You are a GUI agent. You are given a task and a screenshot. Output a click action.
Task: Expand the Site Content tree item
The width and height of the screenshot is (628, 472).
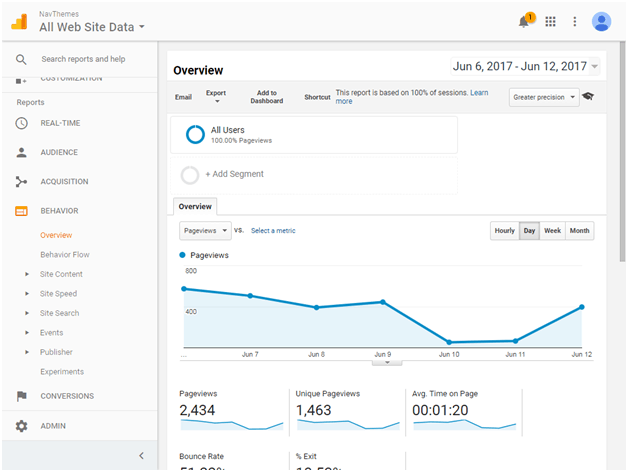point(27,274)
